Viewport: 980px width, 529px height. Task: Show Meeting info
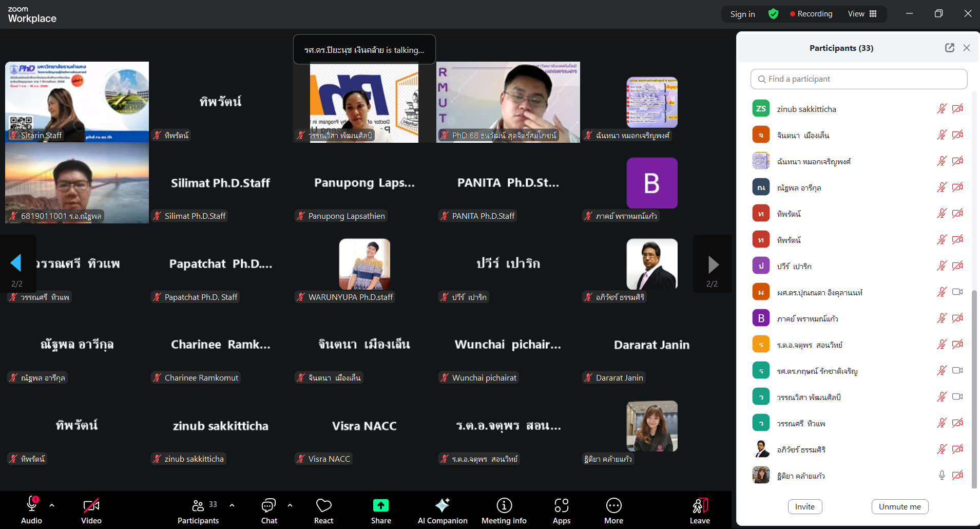tap(504, 511)
